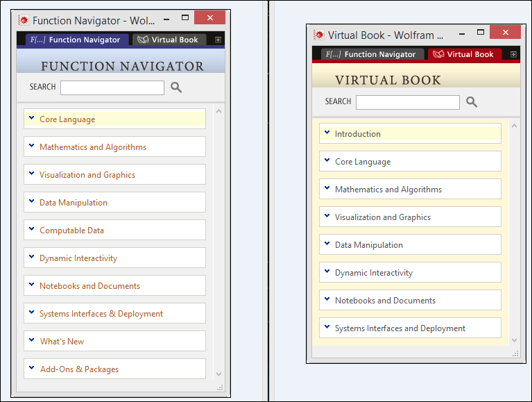The image size is (532, 402).
Task: Open Mathematics and Algorithms link in Virtual Book
Action: pos(388,190)
